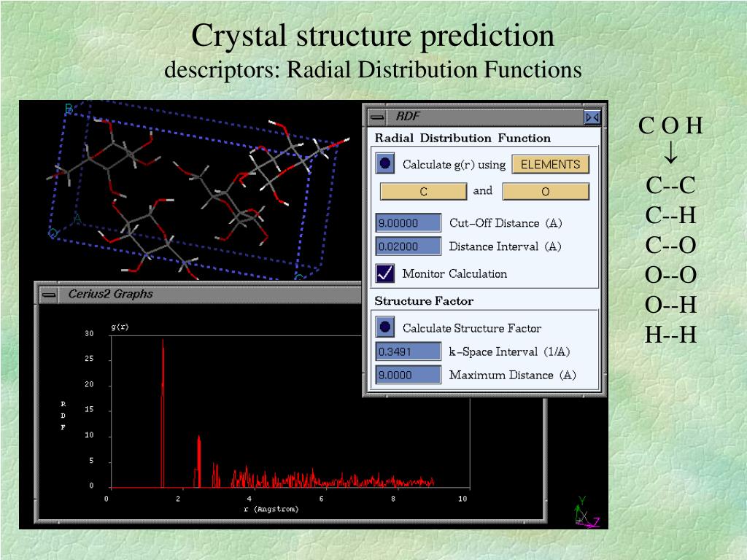Click the C--O pair text
Image resolution: width=747 pixels, height=560 pixels.
pyautogui.click(x=670, y=245)
